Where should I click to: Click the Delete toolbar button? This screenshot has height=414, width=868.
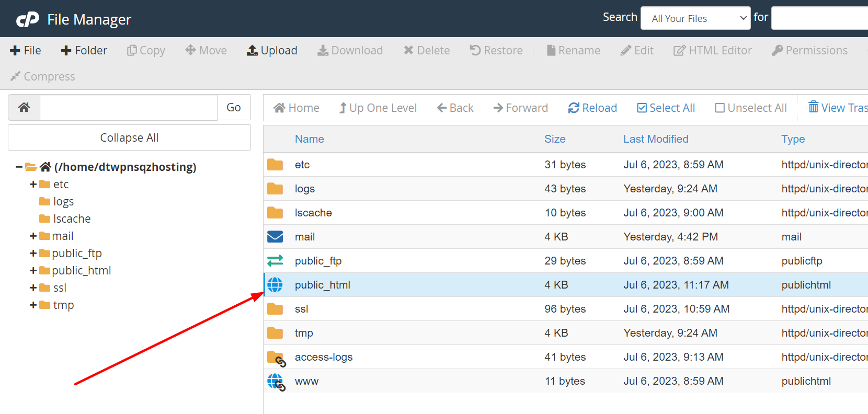pyautogui.click(x=427, y=50)
